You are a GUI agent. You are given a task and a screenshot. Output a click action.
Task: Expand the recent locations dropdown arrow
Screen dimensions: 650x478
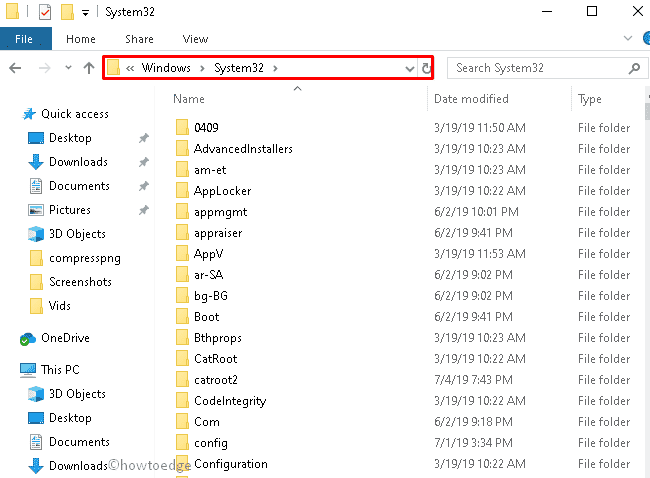[x=67, y=68]
